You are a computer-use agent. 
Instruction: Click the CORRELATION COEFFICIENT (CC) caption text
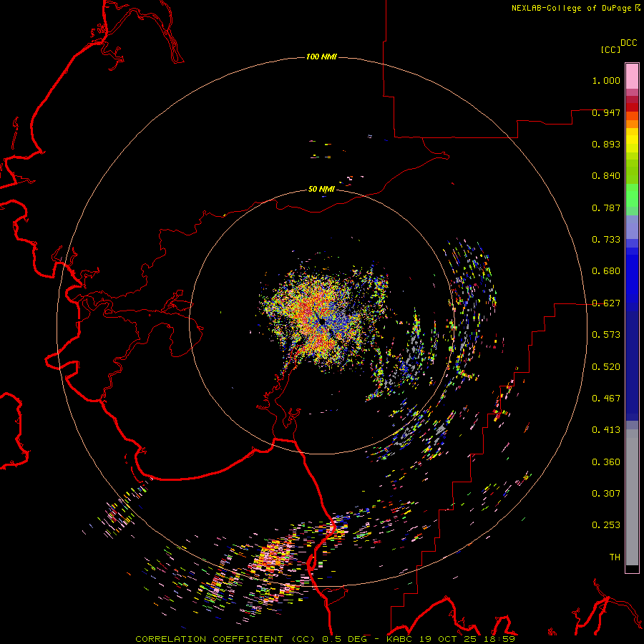[225, 639]
